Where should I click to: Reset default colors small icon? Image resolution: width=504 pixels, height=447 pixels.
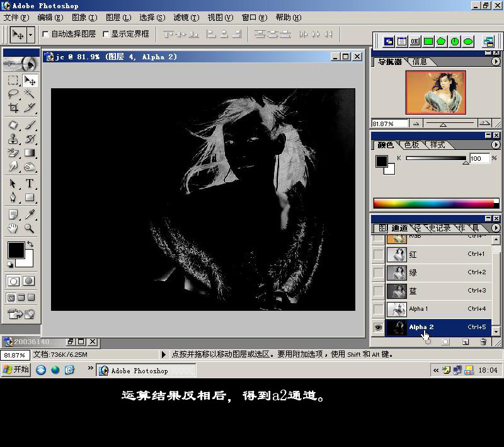[x=10, y=264]
